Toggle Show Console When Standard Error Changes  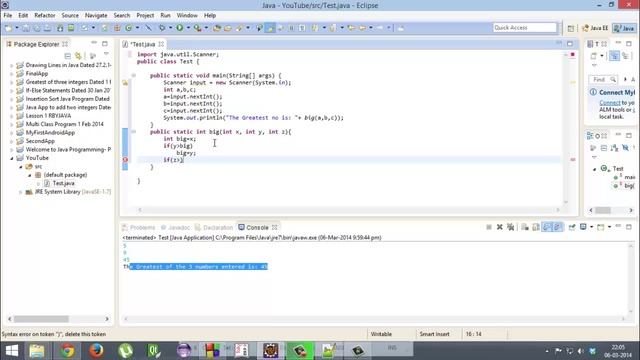pyautogui.click(x=558, y=227)
